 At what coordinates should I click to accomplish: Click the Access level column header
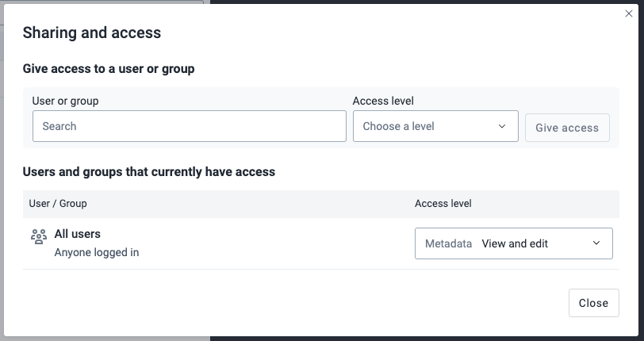tap(443, 204)
